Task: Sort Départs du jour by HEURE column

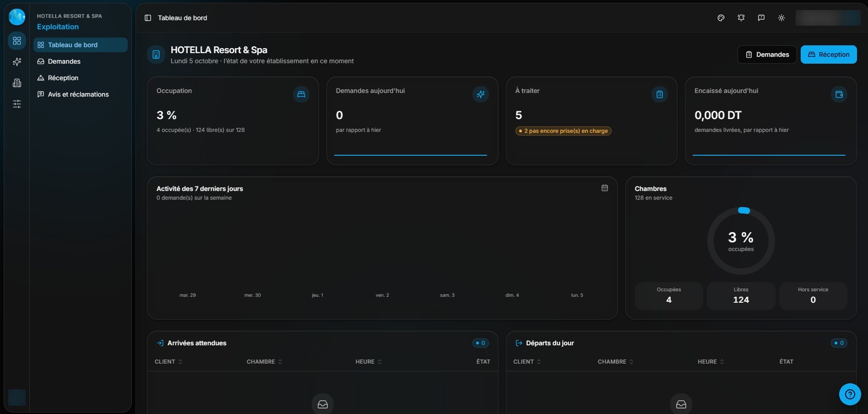Action: [x=711, y=362]
